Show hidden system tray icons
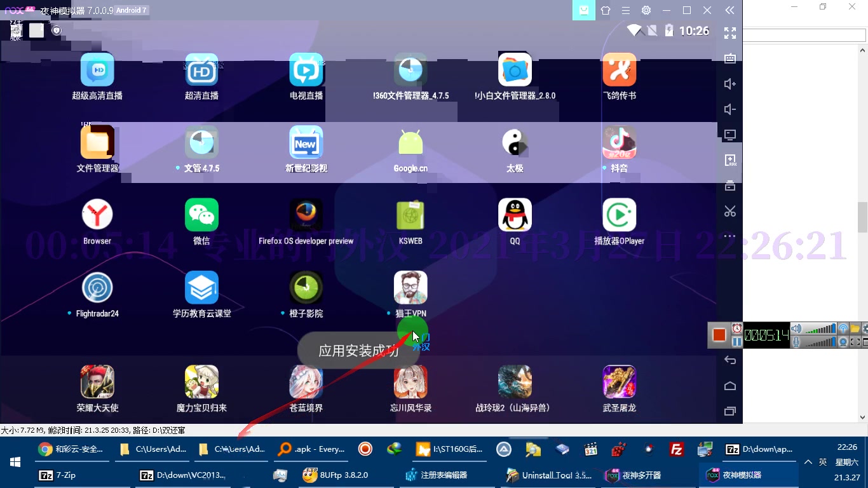This screenshot has width=868, height=488. (x=808, y=462)
